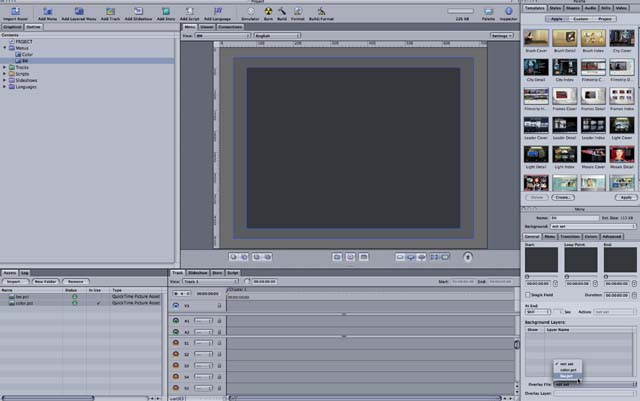
Task: Click the Add Slideshow icon below the menu editor
Action: click(x=350, y=257)
